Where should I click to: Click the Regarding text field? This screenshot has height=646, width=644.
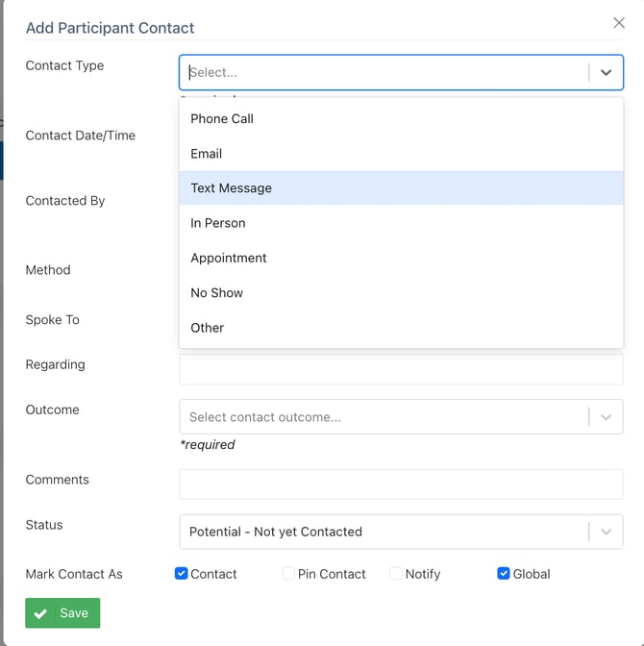[401, 369]
